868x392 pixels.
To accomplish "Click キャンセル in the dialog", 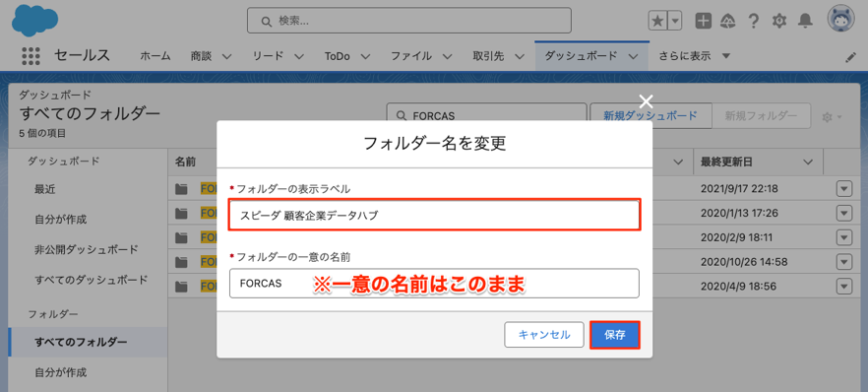I will tap(544, 335).
